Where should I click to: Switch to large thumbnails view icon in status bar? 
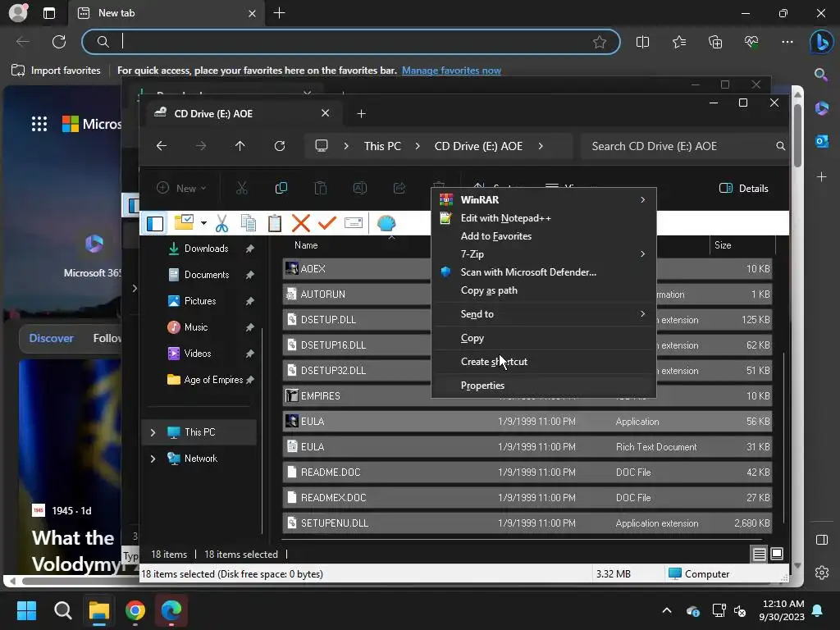(777, 554)
